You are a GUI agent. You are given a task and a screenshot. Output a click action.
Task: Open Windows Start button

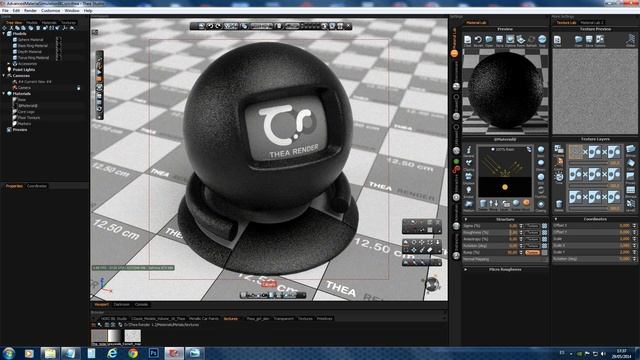tap(9, 353)
